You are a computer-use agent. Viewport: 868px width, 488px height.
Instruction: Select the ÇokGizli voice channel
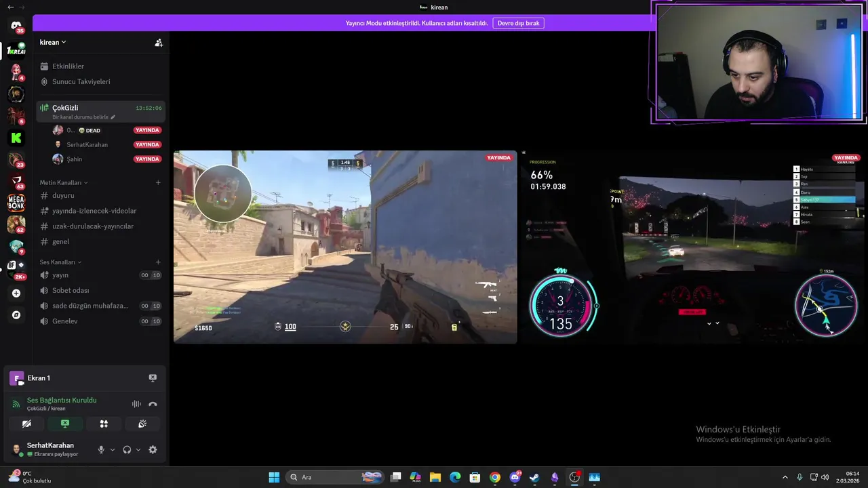(x=100, y=111)
